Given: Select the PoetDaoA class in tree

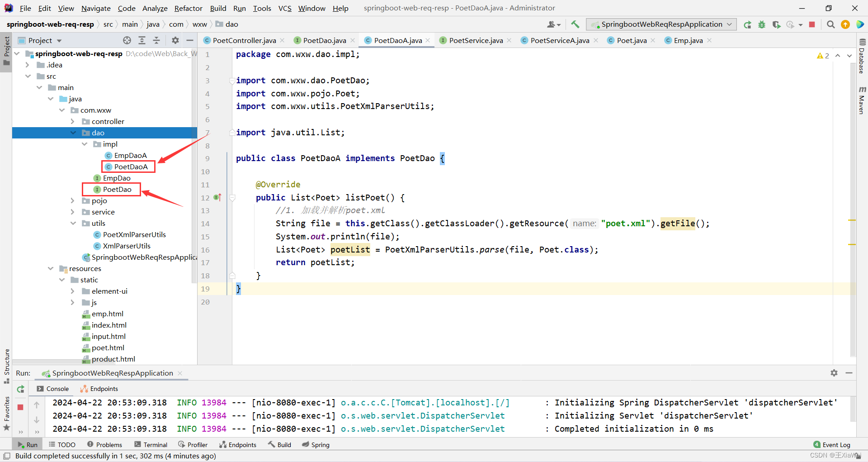Looking at the screenshot, I should click(x=131, y=167).
